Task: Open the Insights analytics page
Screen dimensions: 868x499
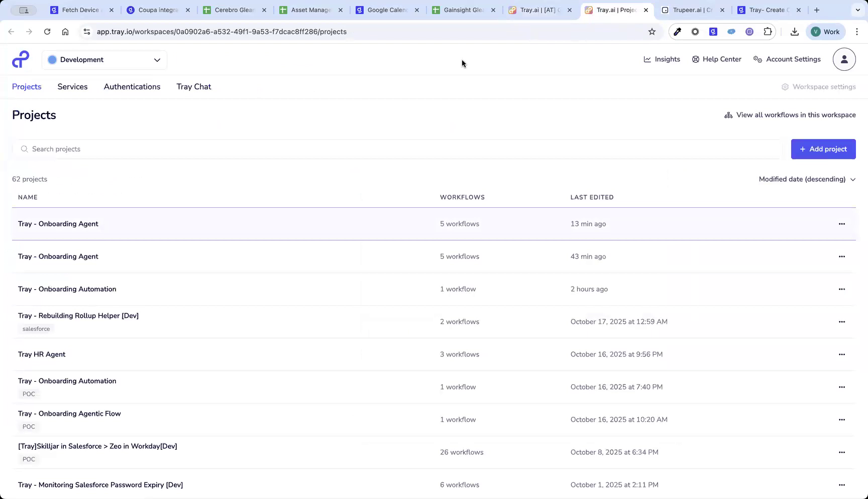Action: click(x=662, y=59)
